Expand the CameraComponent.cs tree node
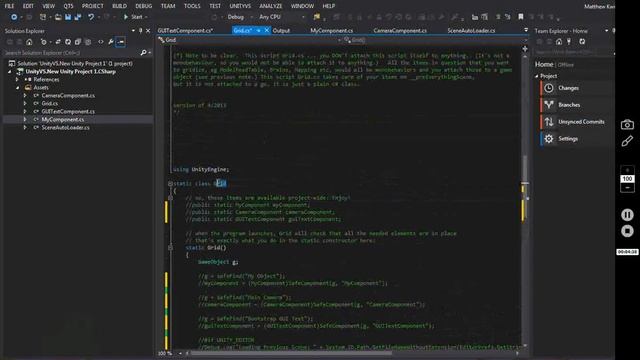Image resolution: width=640 pixels, height=360 pixels. tap(25, 96)
